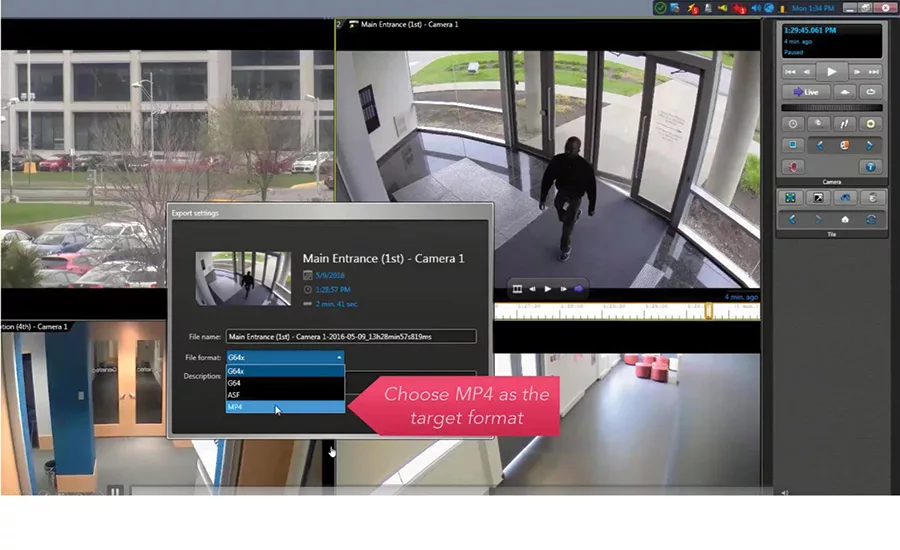Go to previous tile content arrow
This screenshot has width=900, height=550.
coord(792,220)
